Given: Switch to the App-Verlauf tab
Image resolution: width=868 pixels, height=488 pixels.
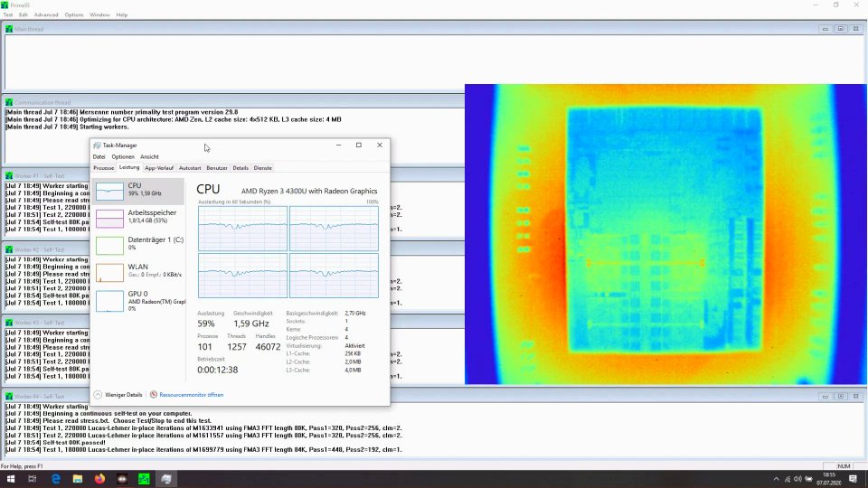Looking at the screenshot, I should (159, 168).
